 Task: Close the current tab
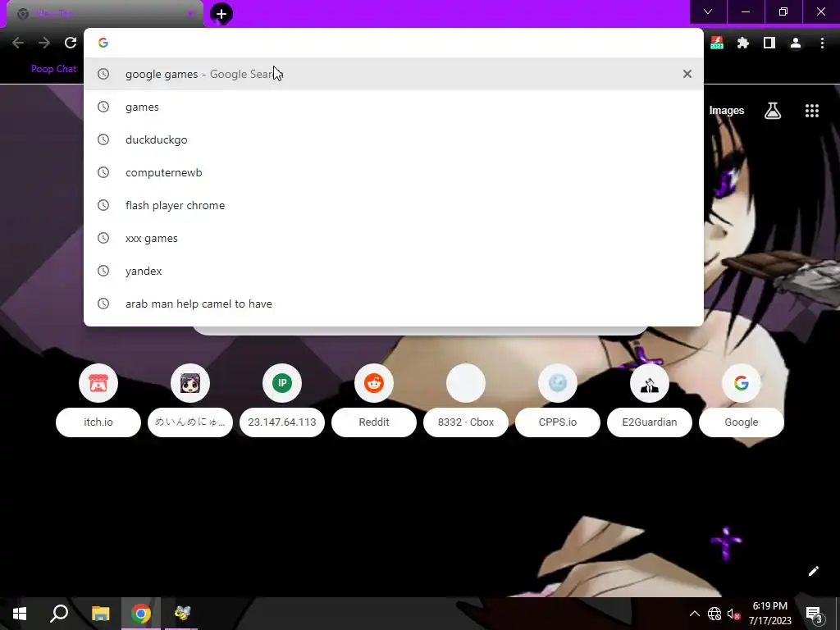pyautogui.click(x=190, y=14)
